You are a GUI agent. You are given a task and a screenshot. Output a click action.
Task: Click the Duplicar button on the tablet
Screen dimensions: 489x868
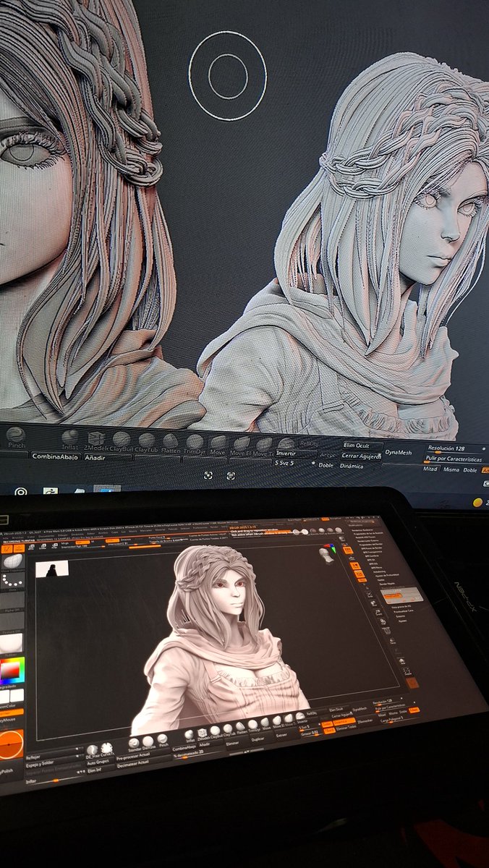(260, 739)
